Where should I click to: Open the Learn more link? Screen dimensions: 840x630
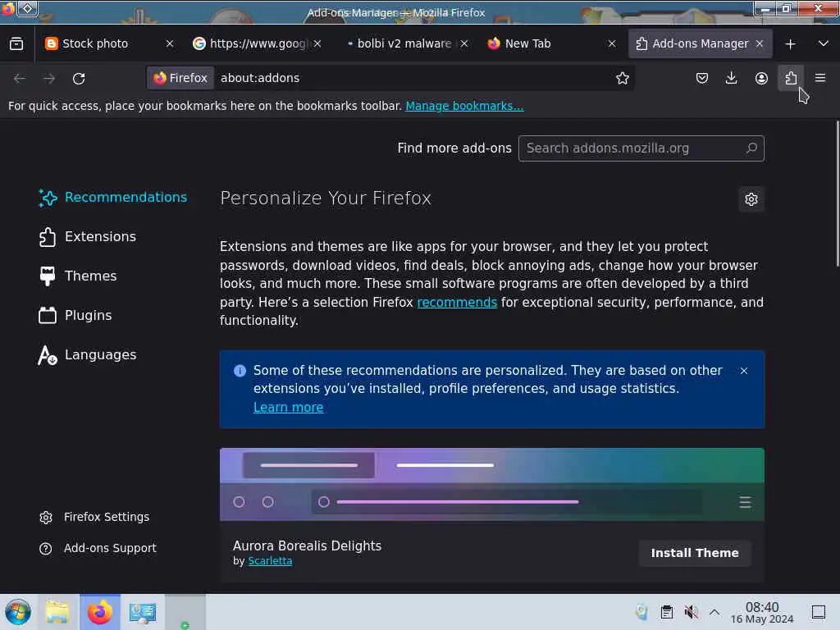(x=288, y=407)
